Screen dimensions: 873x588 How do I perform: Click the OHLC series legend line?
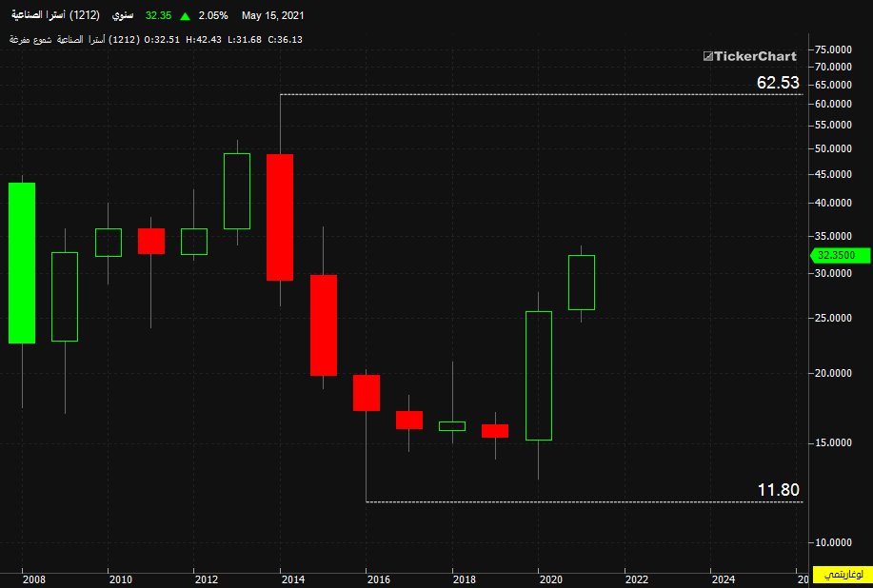[x=156, y=40]
